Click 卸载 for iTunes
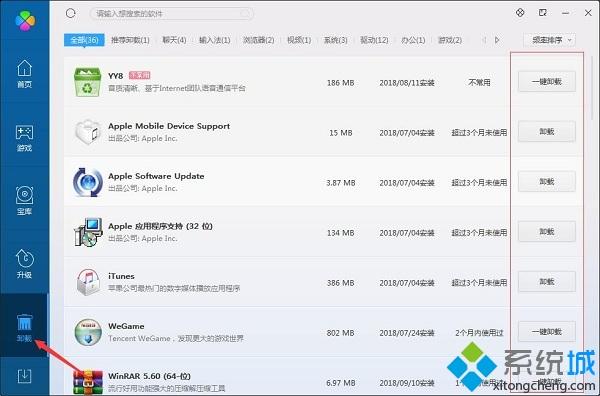This screenshot has width=600, height=396. click(x=547, y=282)
